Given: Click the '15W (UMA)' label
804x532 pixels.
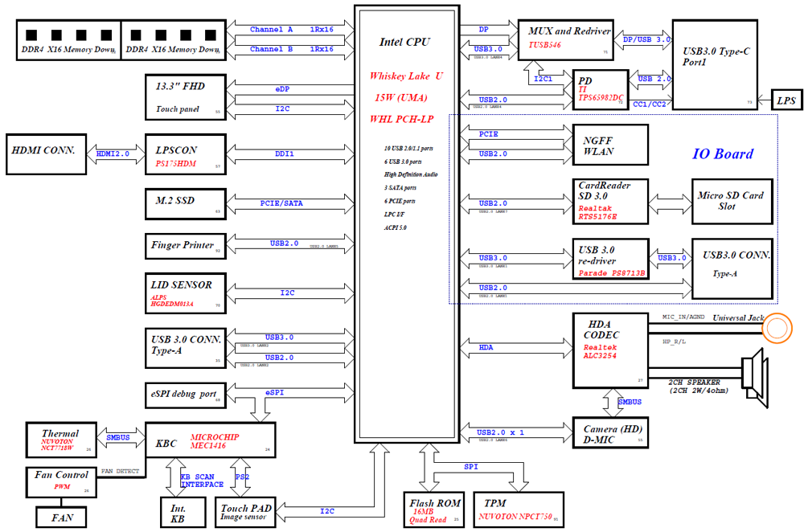Looking at the screenshot, I should [x=401, y=97].
